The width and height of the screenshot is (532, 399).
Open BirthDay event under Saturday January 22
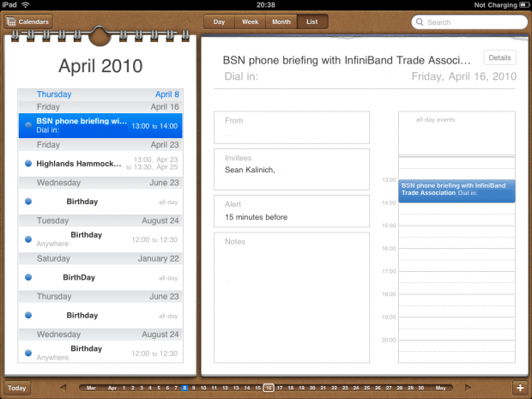pos(100,277)
